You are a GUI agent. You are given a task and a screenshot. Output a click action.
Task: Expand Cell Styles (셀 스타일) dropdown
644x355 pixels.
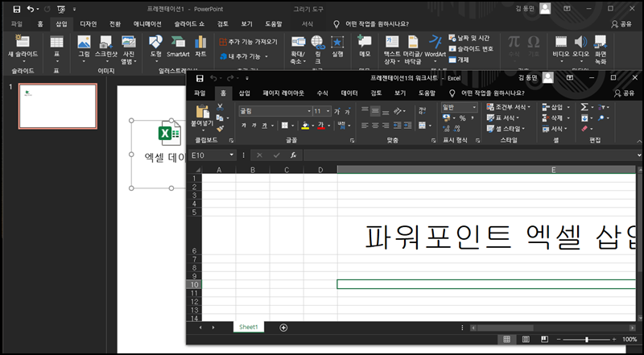point(524,129)
